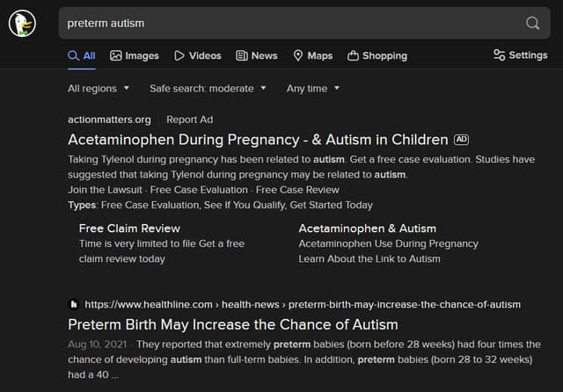Viewport: 563px width, 392px height.
Task: Open Preterm Birth May Increase Autism result
Action: pyautogui.click(x=233, y=324)
